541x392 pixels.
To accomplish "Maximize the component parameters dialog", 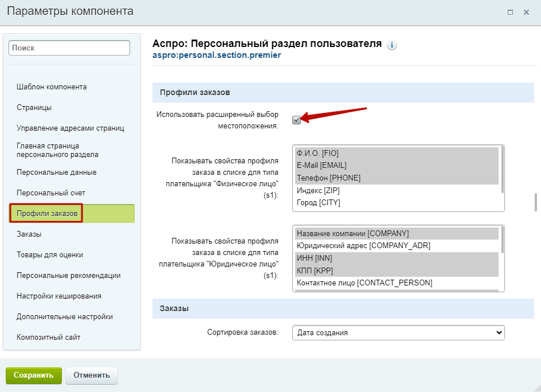I will coord(510,13).
